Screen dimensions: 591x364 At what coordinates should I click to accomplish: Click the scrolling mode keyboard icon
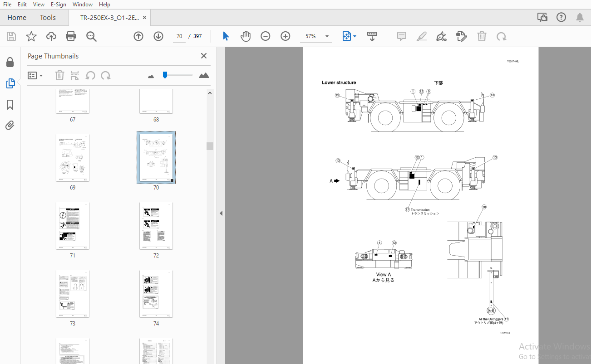(372, 36)
